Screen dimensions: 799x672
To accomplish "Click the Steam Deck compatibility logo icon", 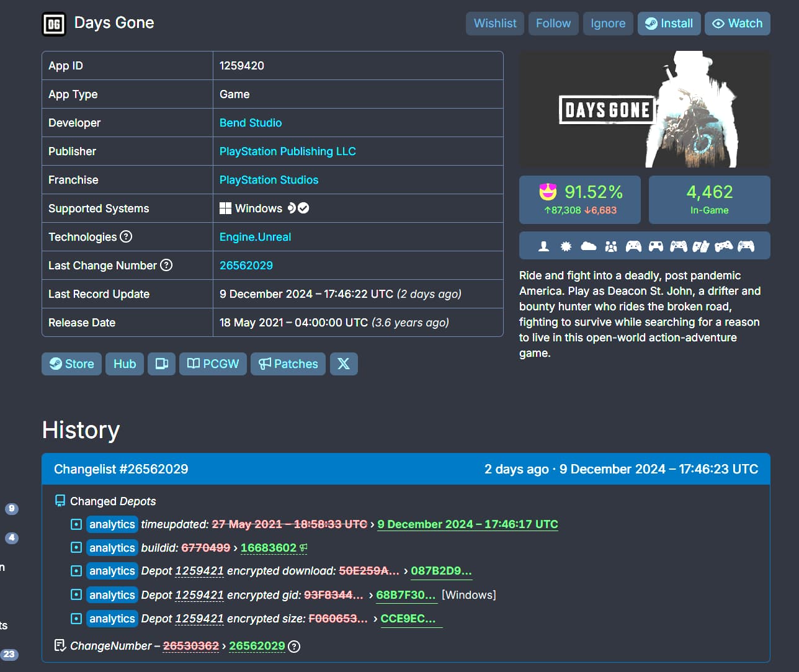I will [291, 208].
